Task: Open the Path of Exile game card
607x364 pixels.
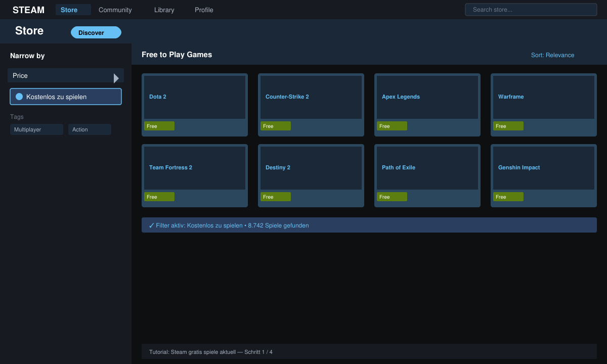Action: (x=427, y=175)
